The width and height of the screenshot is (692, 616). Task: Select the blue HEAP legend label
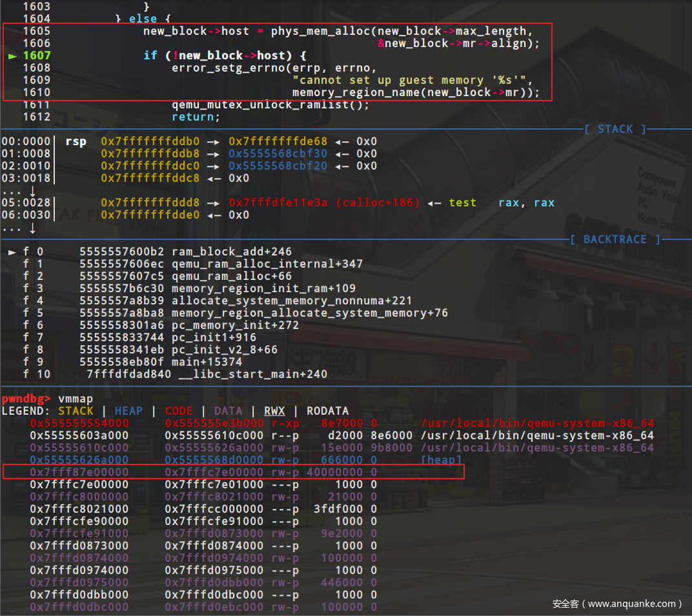click(128, 411)
